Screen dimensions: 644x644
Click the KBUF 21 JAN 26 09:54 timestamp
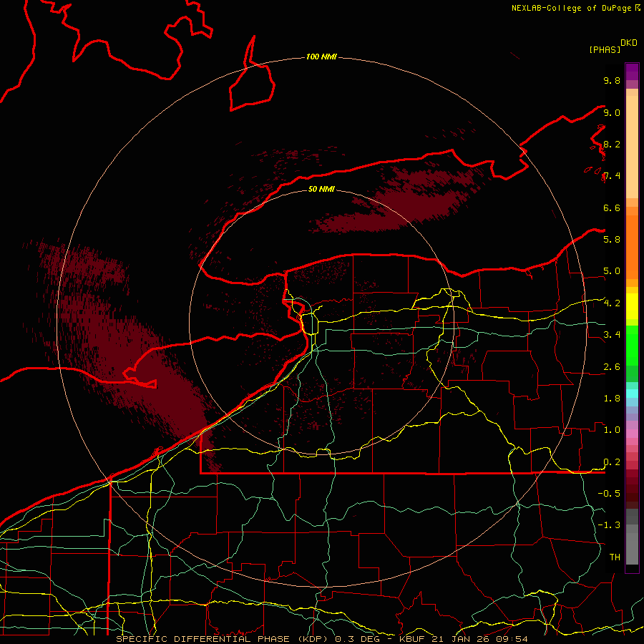(464, 639)
